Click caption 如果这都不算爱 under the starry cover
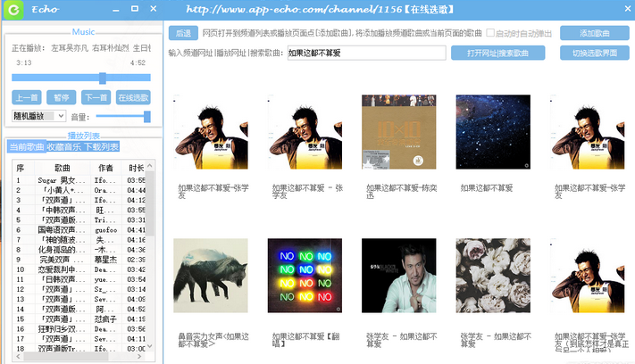The image size is (635, 364). click(487, 188)
